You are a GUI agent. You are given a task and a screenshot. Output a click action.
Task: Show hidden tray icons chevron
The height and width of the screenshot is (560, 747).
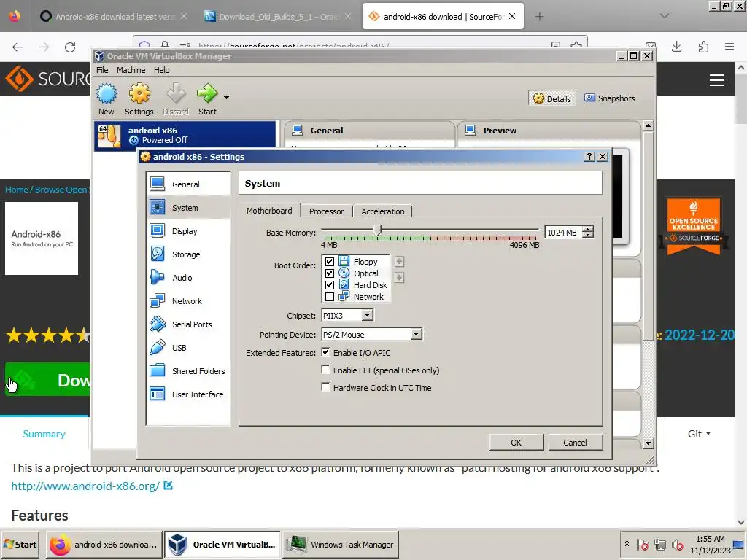point(627,543)
